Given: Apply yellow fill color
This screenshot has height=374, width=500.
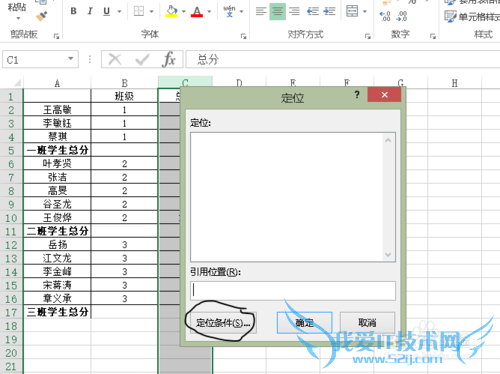Looking at the screenshot, I should pos(171,11).
